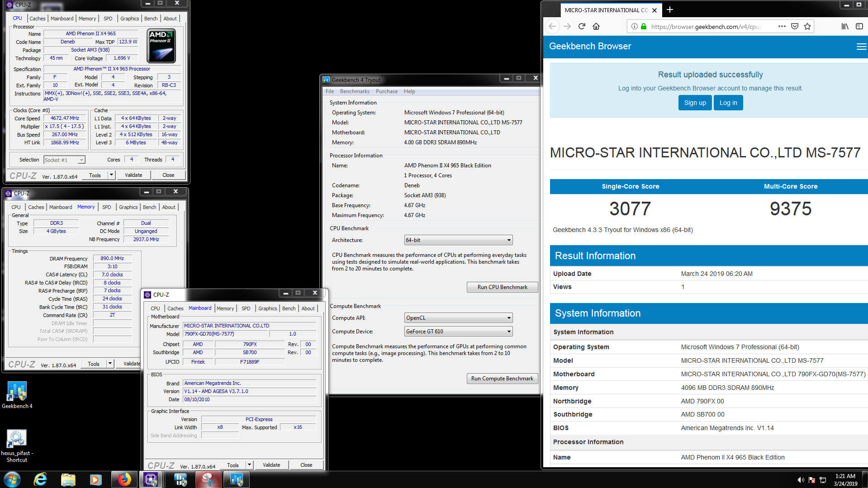Click Tools button in top CPU-Z window
Image resolution: width=868 pixels, height=488 pixels.
pyautogui.click(x=95, y=175)
